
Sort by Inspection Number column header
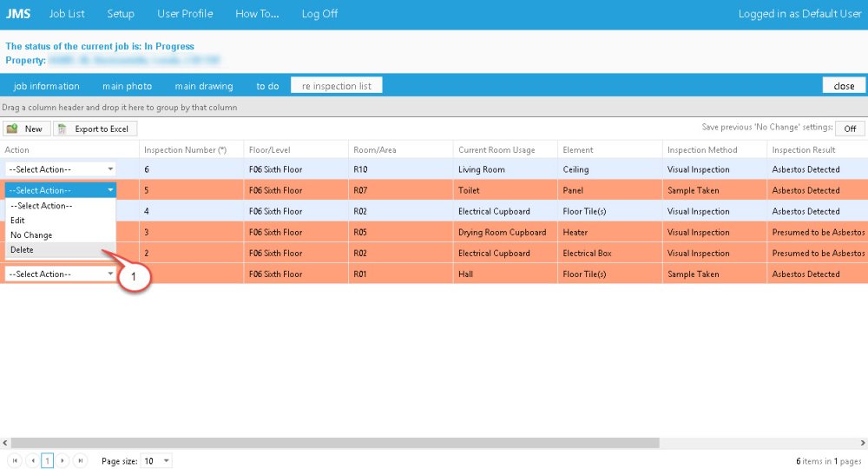tap(186, 150)
